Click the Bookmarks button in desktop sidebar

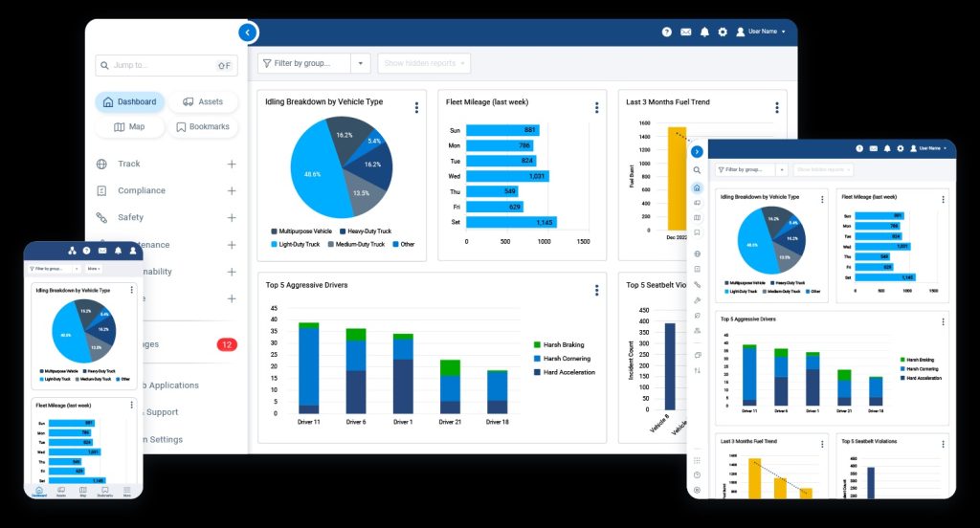pos(203,126)
